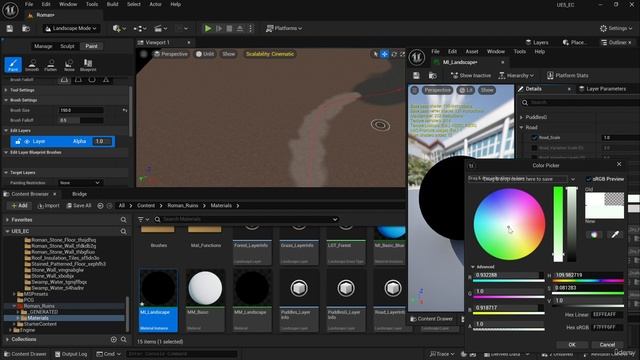640x360 pixels.
Task: Collapse Edit Layers section
Action: (x=6, y=131)
